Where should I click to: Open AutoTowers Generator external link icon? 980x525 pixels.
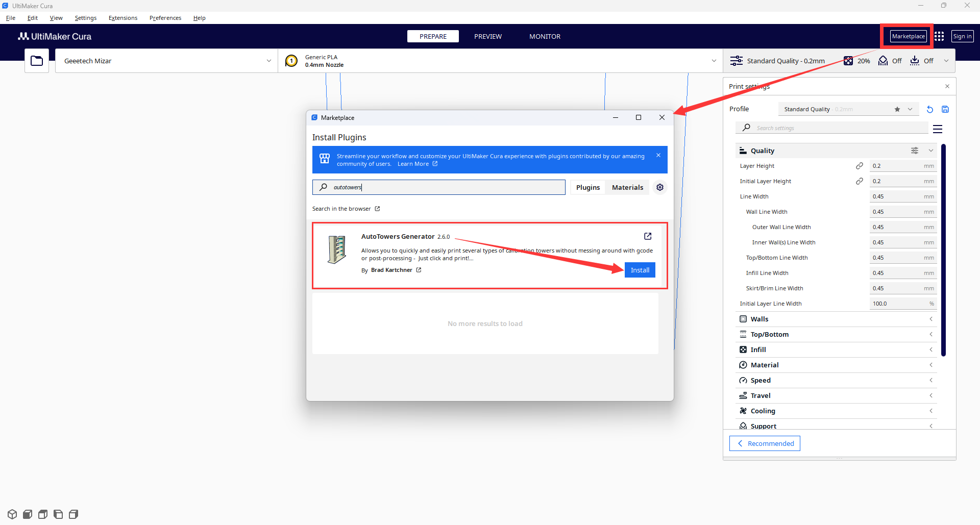648,236
